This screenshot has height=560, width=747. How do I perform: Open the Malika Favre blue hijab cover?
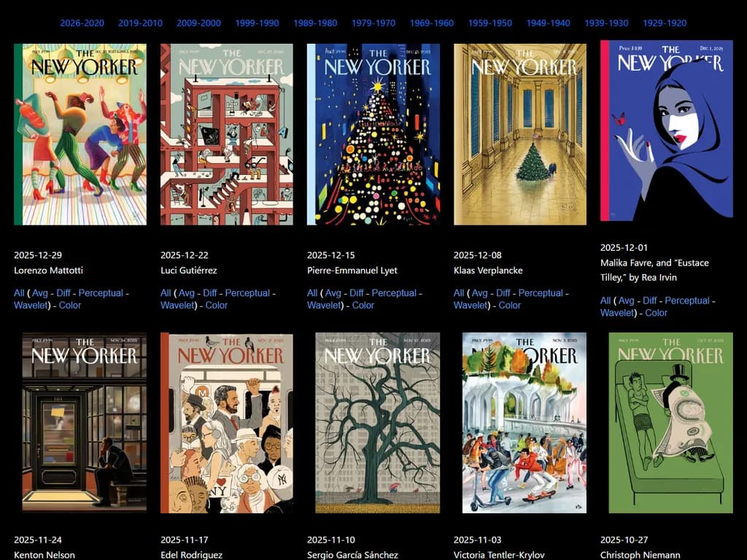coord(667,131)
